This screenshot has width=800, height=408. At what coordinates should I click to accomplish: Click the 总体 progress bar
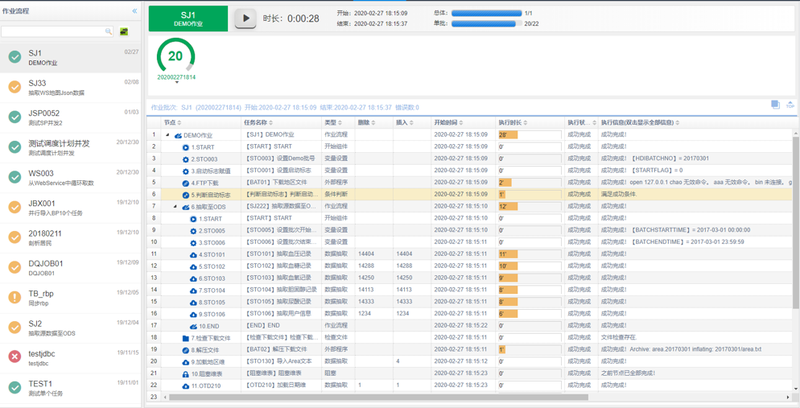[487, 13]
